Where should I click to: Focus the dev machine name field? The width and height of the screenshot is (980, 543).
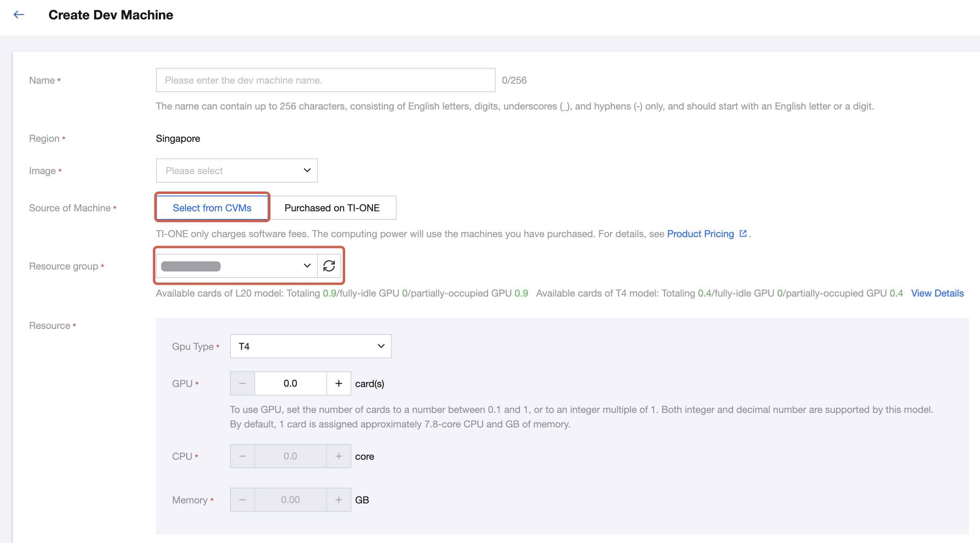pyautogui.click(x=325, y=80)
